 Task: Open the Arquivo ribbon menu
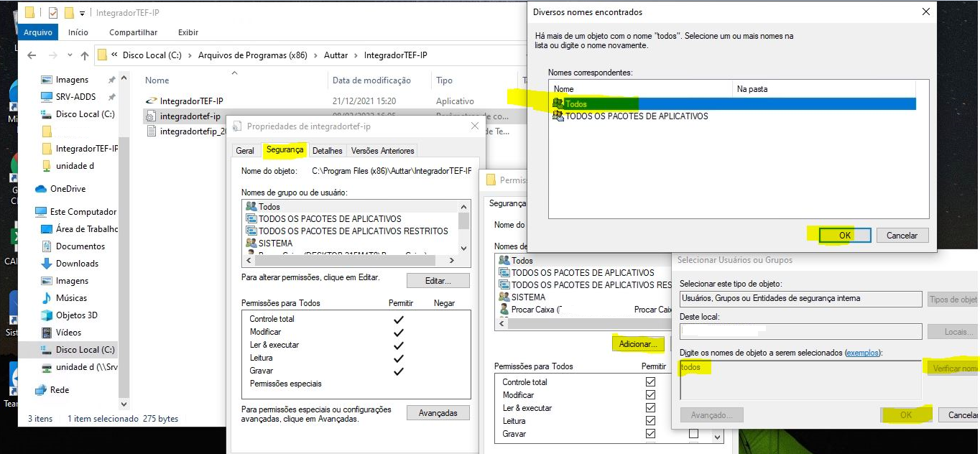coord(38,32)
